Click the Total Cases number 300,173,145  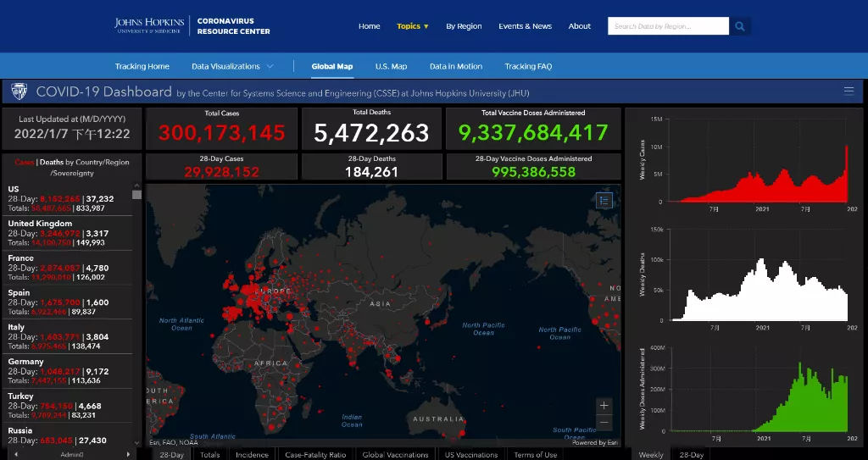coord(221,133)
